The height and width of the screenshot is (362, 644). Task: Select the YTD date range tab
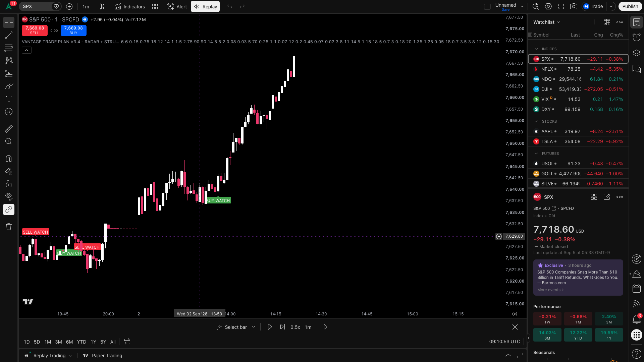[82, 342]
